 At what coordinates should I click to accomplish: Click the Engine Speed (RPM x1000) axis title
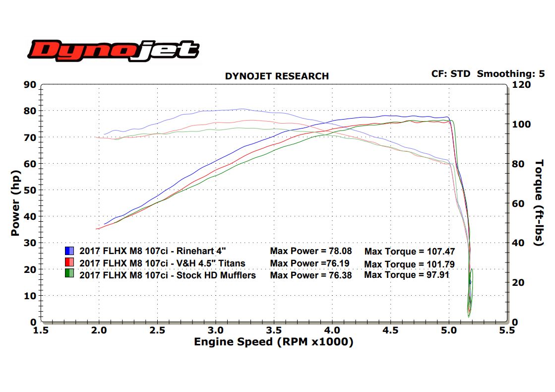coord(273,342)
